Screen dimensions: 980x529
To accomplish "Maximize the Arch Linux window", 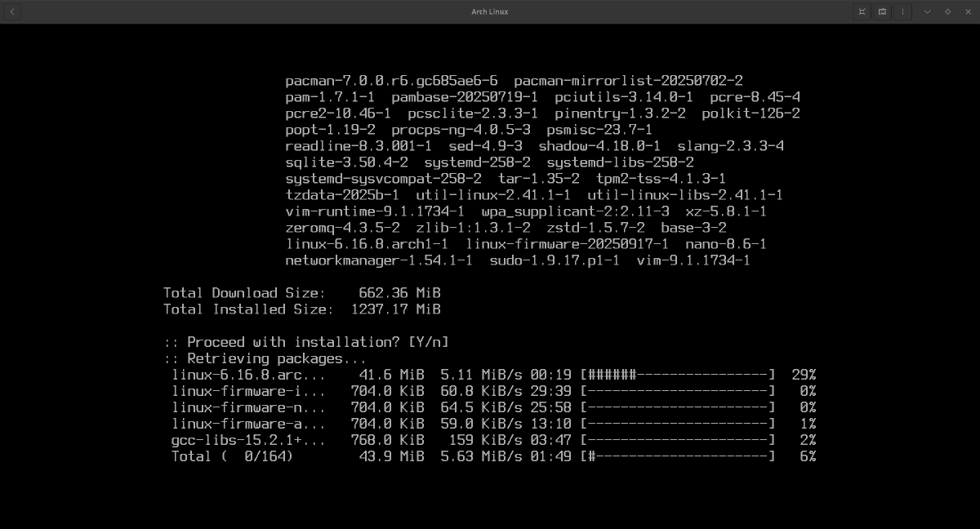I will (947, 11).
